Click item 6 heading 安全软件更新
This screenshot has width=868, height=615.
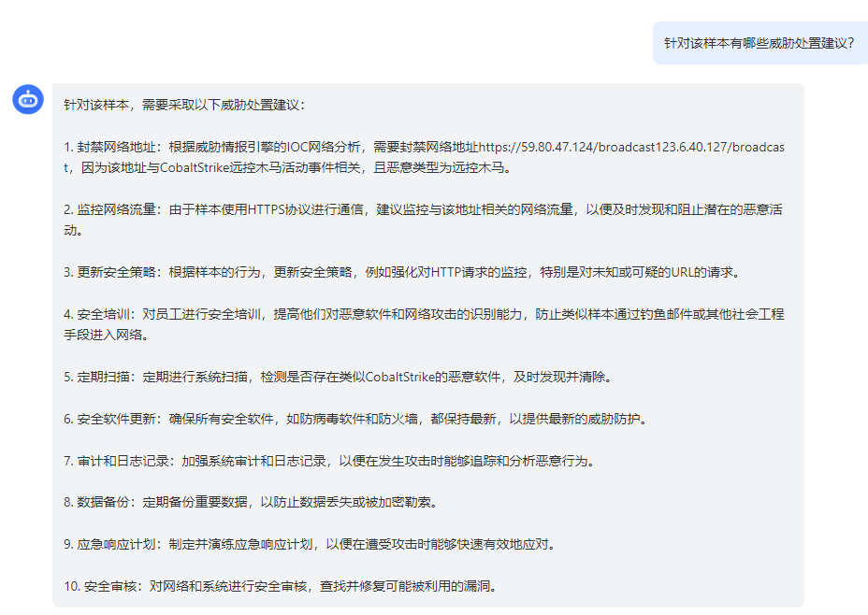pos(116,420)
